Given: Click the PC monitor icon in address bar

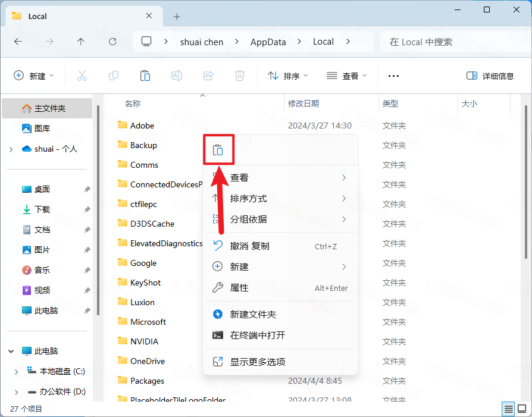Looking at the screenshot, I should coord(146,42).
